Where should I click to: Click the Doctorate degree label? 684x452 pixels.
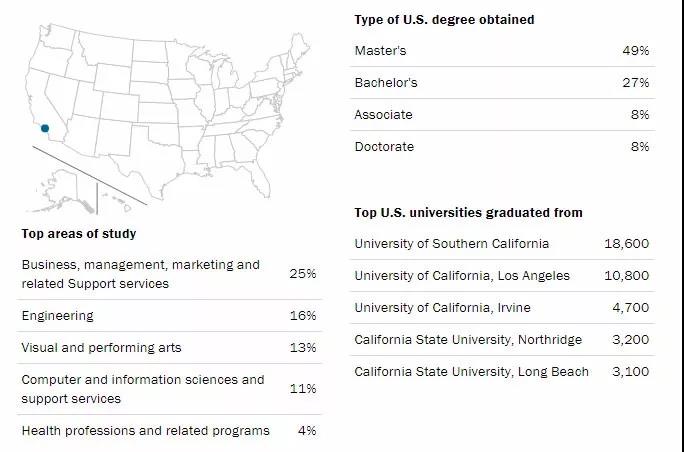coord(384,147)
